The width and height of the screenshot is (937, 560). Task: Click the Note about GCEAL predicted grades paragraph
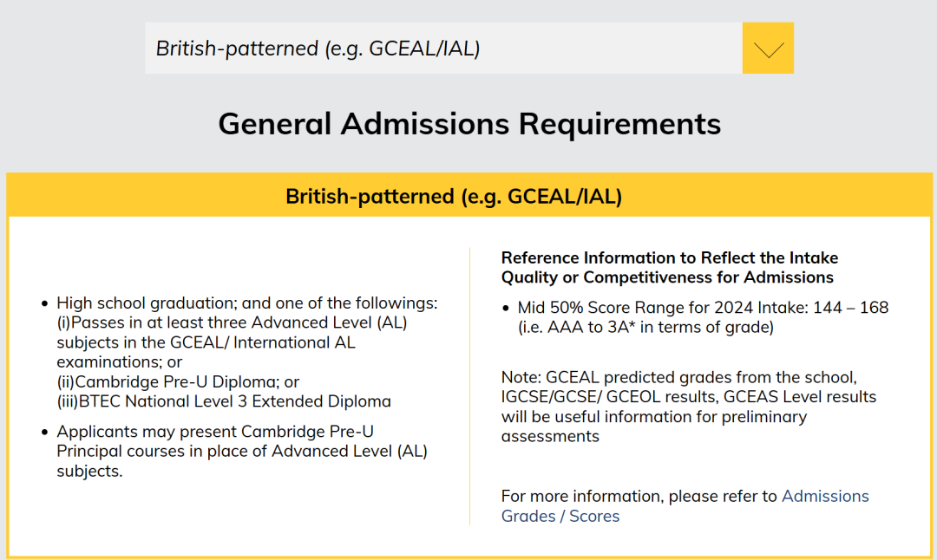tap(688, 407)
